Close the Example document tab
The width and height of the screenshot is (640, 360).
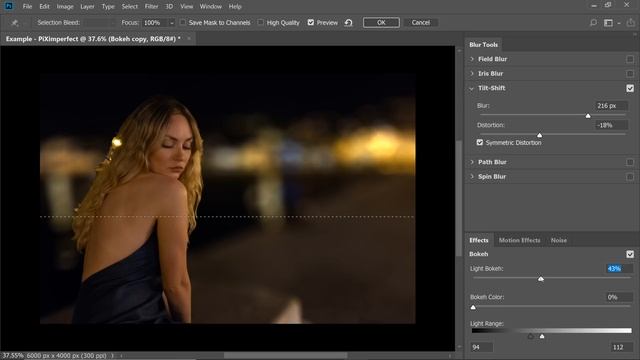[189, 39]
